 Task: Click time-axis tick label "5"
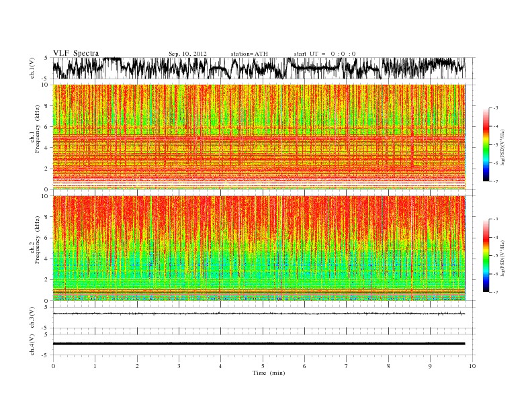263,366
